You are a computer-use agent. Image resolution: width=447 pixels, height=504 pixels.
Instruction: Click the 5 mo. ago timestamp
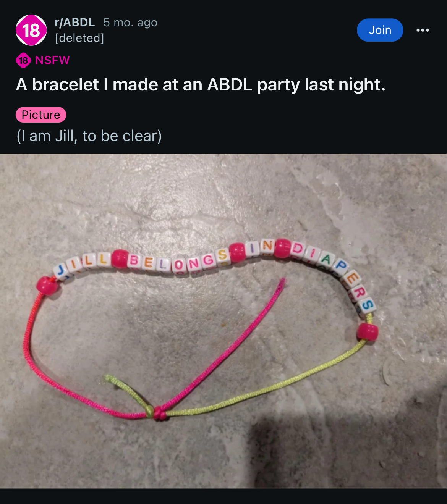[130, 23]
